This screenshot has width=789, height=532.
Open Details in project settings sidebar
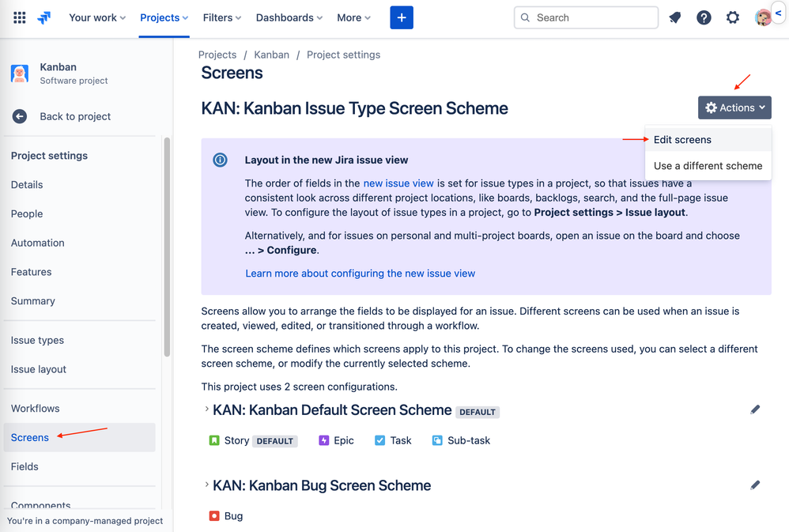tap(27, 185)
